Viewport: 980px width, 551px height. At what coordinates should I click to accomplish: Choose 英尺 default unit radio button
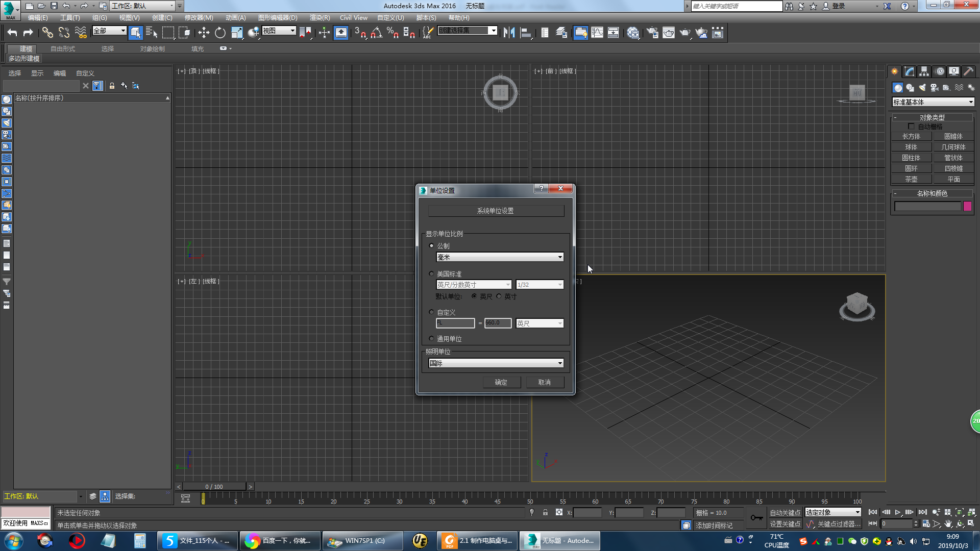click(474, 296)
